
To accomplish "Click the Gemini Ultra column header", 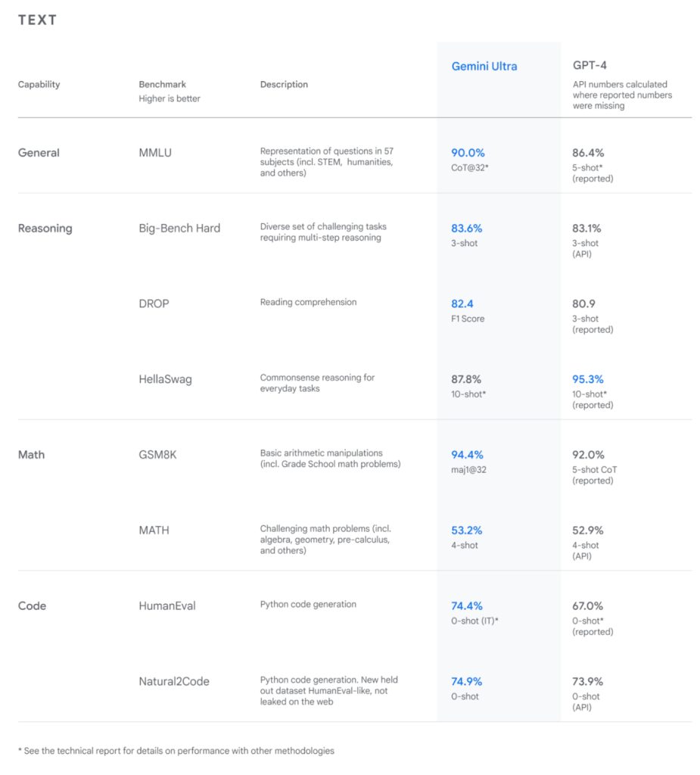I will pyautogui.click(x=484, y=67).
